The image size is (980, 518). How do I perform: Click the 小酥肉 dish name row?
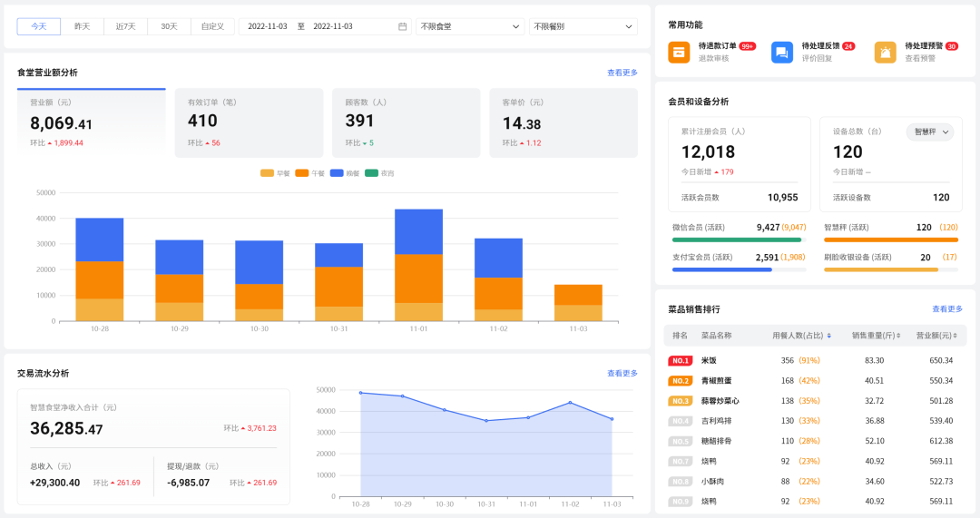pos(712,481)
